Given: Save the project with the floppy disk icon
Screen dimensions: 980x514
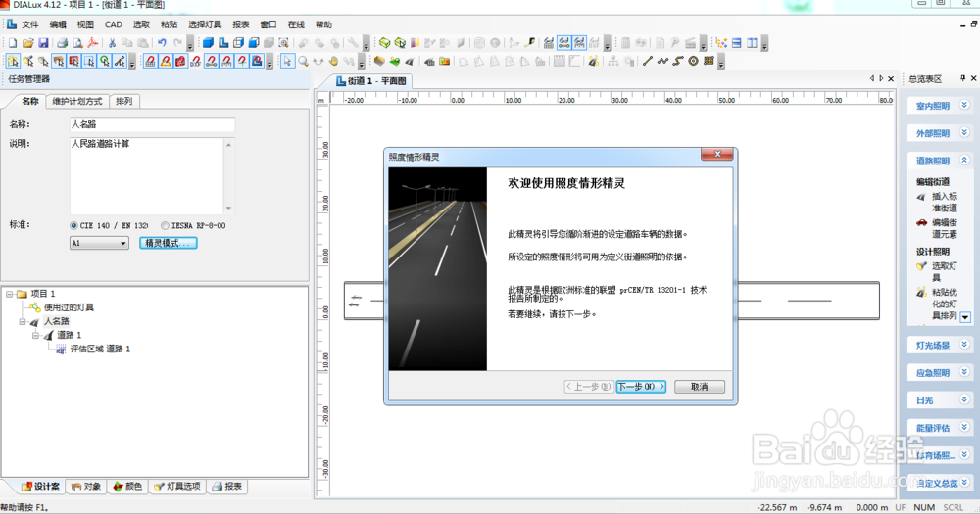Looking at the screenshot, I should point(43,42).
